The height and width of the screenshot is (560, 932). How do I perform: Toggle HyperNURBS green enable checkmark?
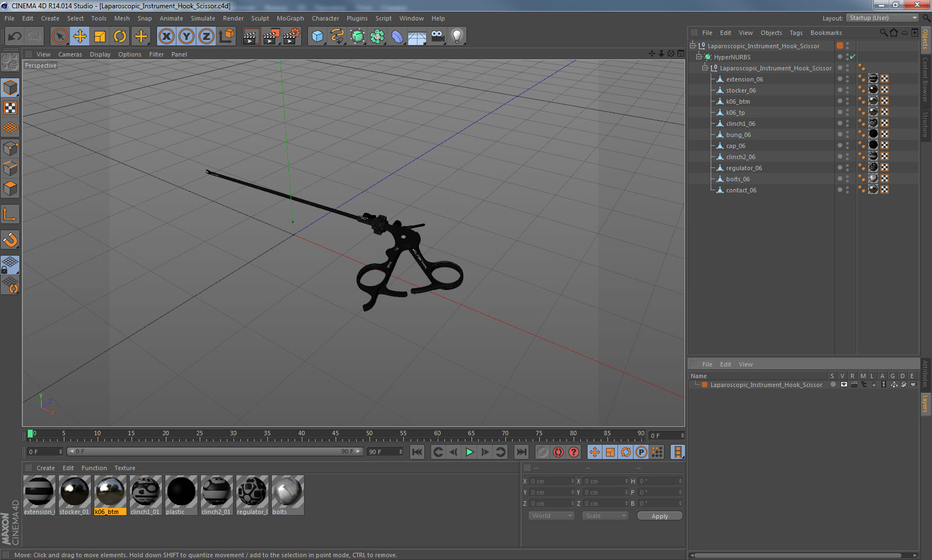(x=853, y=57)
